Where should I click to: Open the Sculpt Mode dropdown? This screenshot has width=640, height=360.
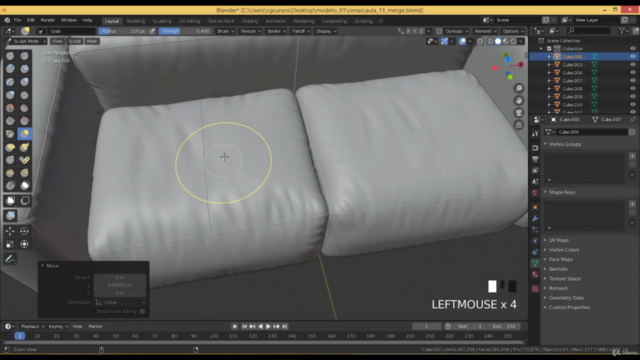pyautogui.click(x=26, y=41)
